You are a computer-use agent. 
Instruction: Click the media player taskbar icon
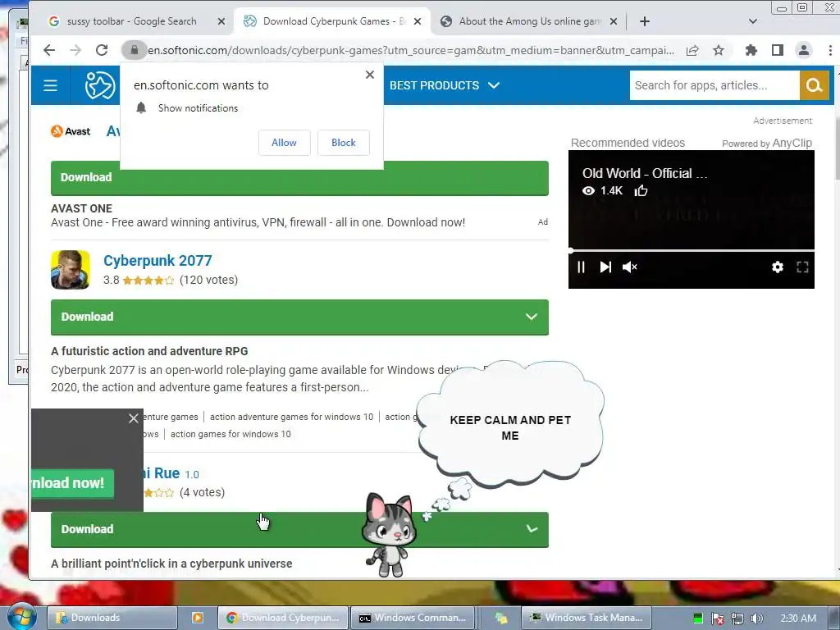(197, 618)
